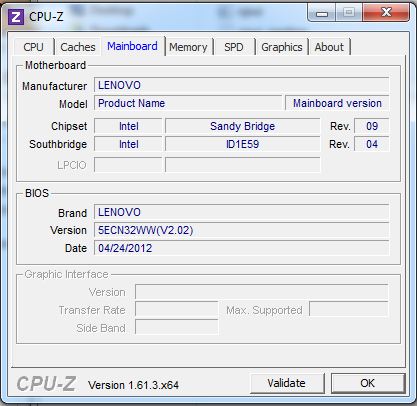
Task: Switch to the CPU tab
Action: (34, 47)
